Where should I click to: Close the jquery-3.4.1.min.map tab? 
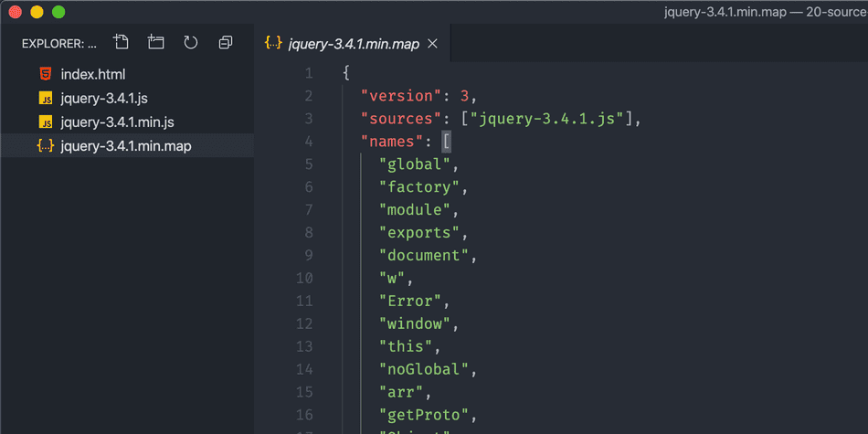tap(433, 43)
